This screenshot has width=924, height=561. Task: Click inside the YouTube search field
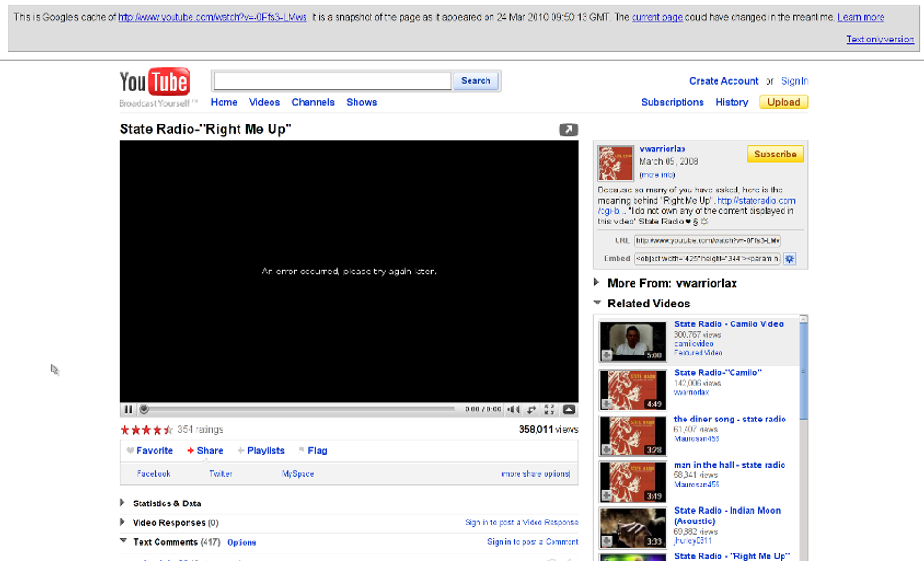(x=331, y=81)
